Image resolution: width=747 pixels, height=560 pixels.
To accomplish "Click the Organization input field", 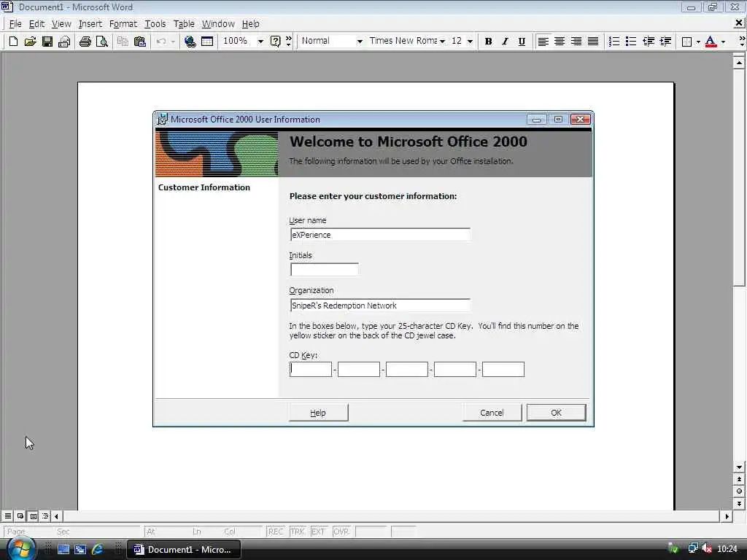I will pyautogui.click(x=380, y=306).
